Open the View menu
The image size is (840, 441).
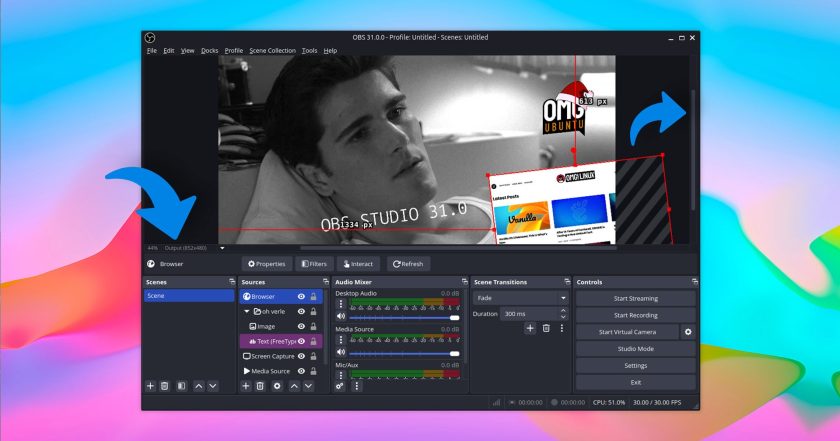click(188, 50)
